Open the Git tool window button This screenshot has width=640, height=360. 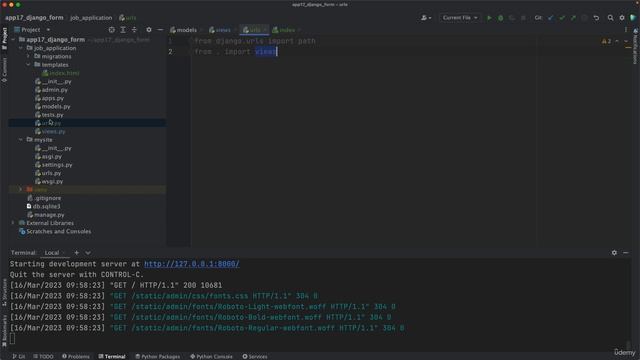(x=19, y=356)
